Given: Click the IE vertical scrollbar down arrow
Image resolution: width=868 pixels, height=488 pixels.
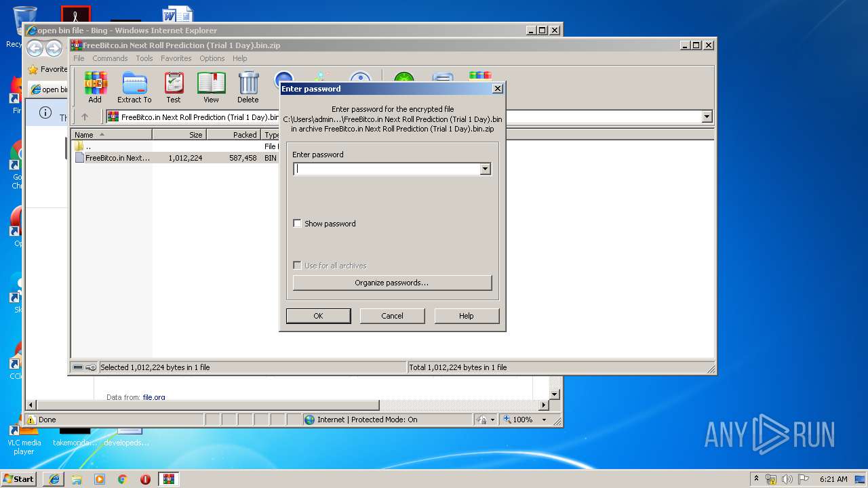Looking at the screenshot, I should click(x=554, y=394).
